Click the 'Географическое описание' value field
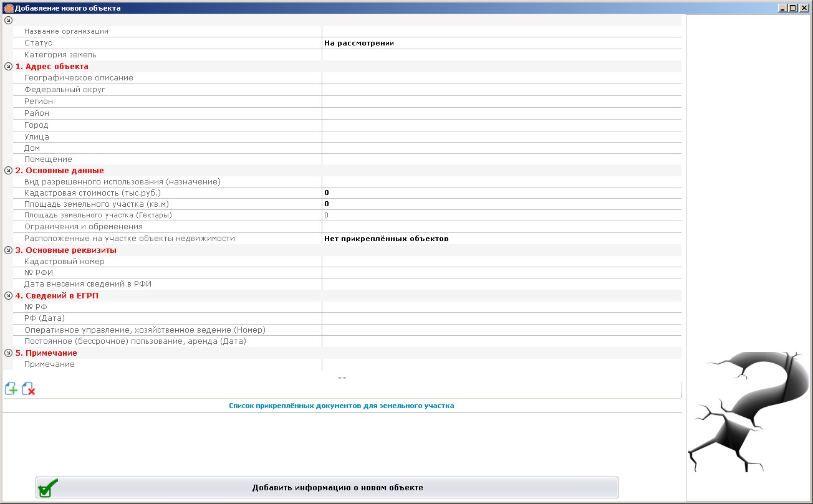The width and height of the screenshot is (813, 504). coord(502,78)
